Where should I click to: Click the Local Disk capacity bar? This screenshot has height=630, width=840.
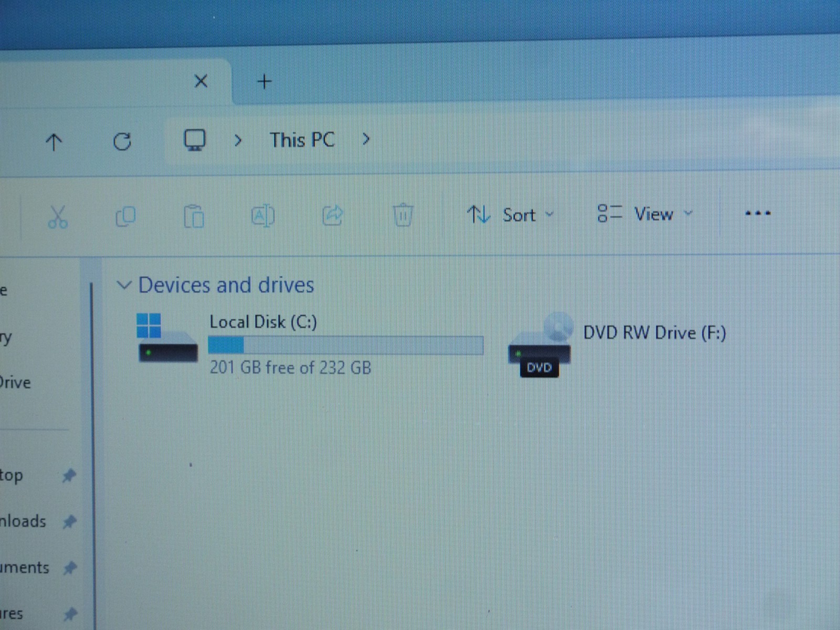(x=346, y=345)
